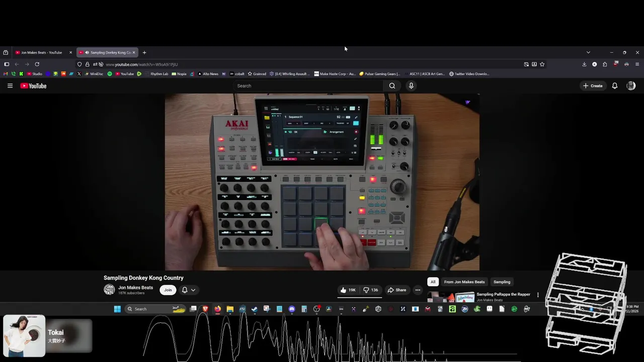
Task: Open the Gmail bookmark icon
Action: [6, 74]
